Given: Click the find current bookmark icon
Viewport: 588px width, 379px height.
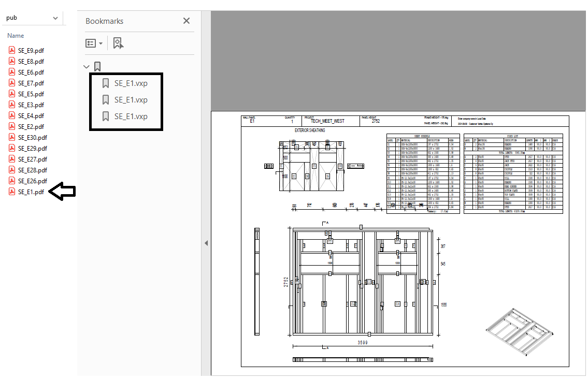Looking at the screenshot, I should (x=118, y=43).
